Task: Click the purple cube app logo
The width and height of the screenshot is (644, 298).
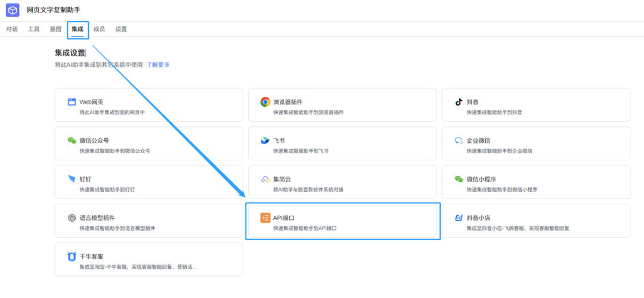Action: coord(13,10)
